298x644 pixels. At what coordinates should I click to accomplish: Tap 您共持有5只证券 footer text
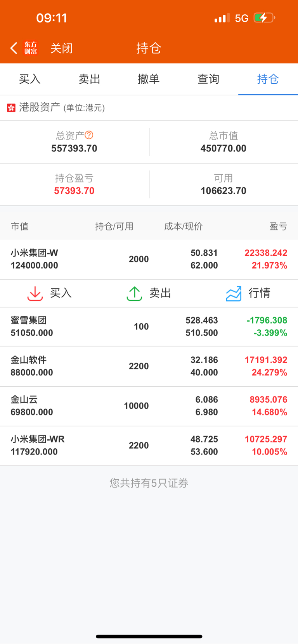[x=149, y=483]
